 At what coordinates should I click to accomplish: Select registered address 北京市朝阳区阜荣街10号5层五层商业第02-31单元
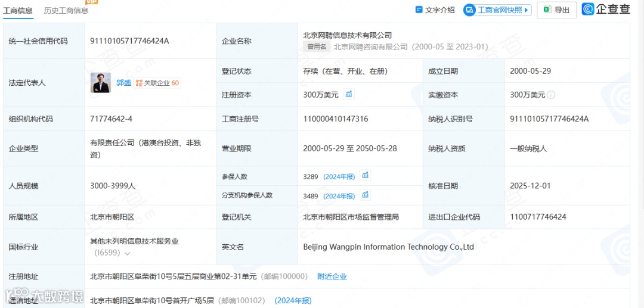[174, 276]
